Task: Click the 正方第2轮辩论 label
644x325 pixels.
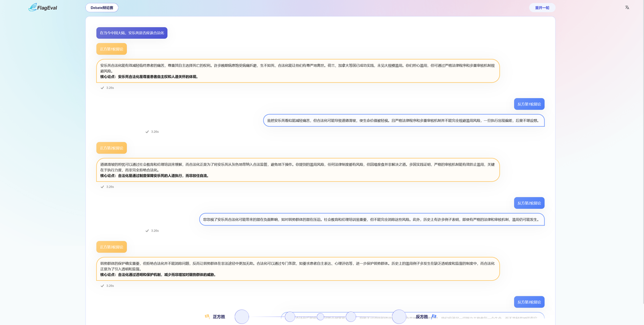Action: pos(111,148)
